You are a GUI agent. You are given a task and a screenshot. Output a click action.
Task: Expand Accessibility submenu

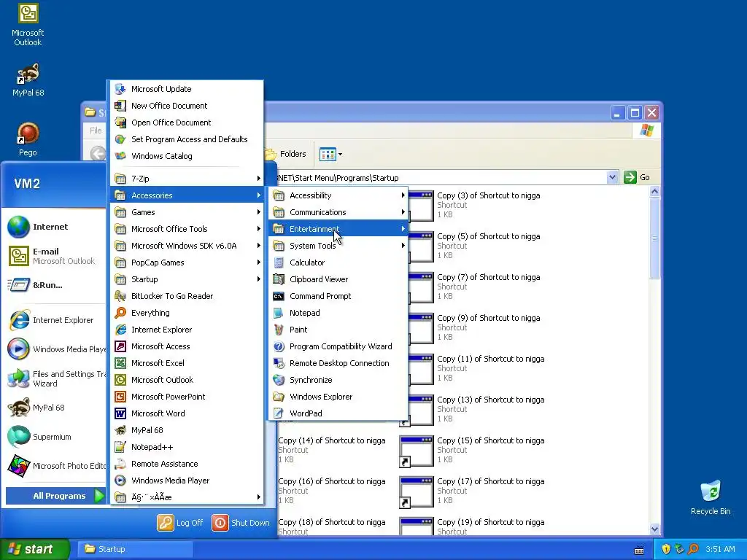(338, 195)
